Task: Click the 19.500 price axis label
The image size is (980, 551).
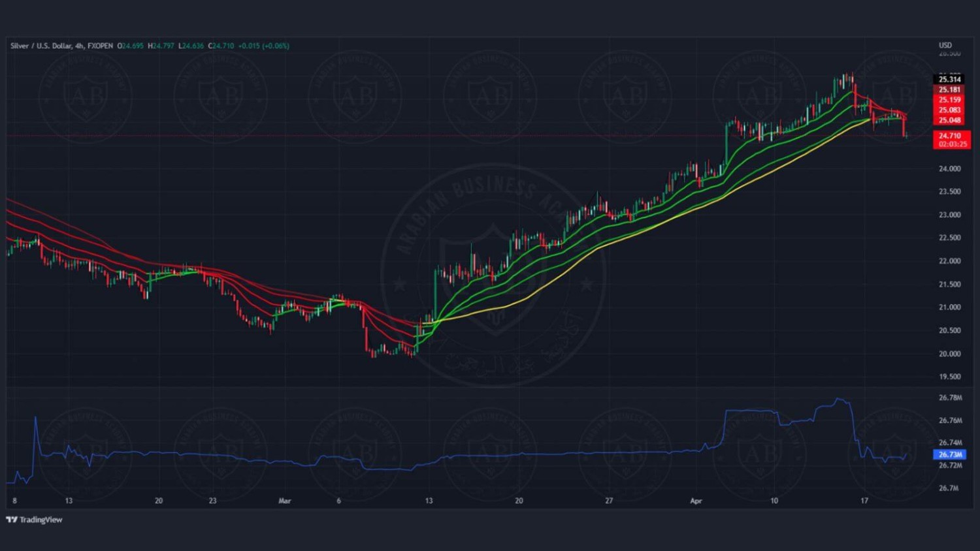Action: 949,377
